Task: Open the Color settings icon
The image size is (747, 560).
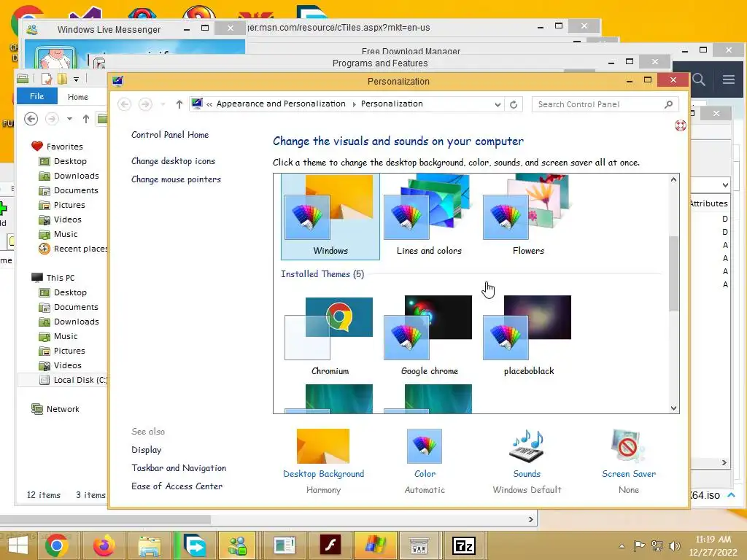Action: point(424,446)
